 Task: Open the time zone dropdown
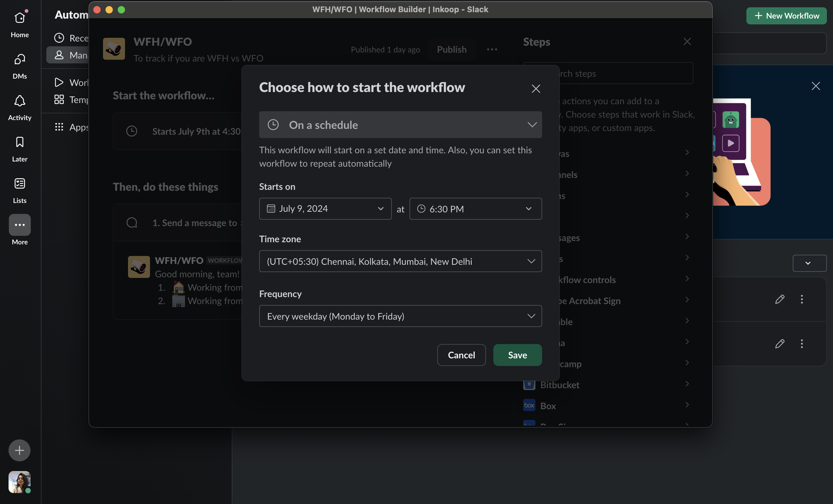tap(400, 261)
